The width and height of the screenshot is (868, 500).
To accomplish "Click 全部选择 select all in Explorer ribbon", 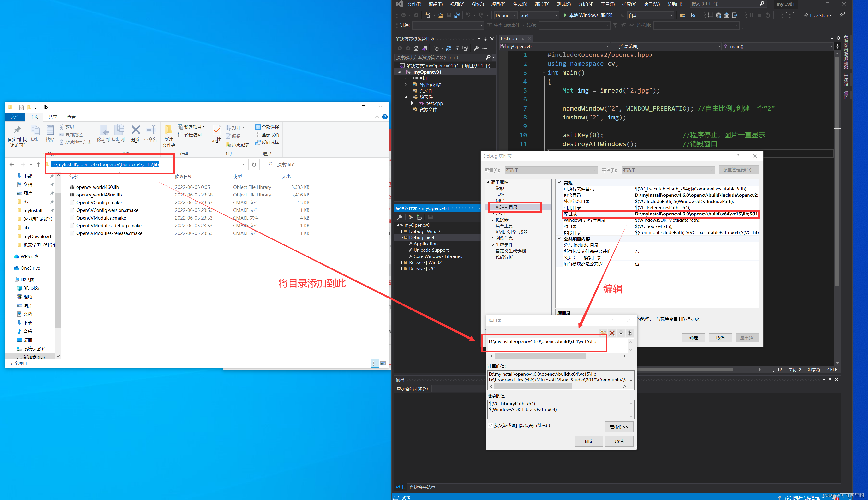I will pos(267,127).
